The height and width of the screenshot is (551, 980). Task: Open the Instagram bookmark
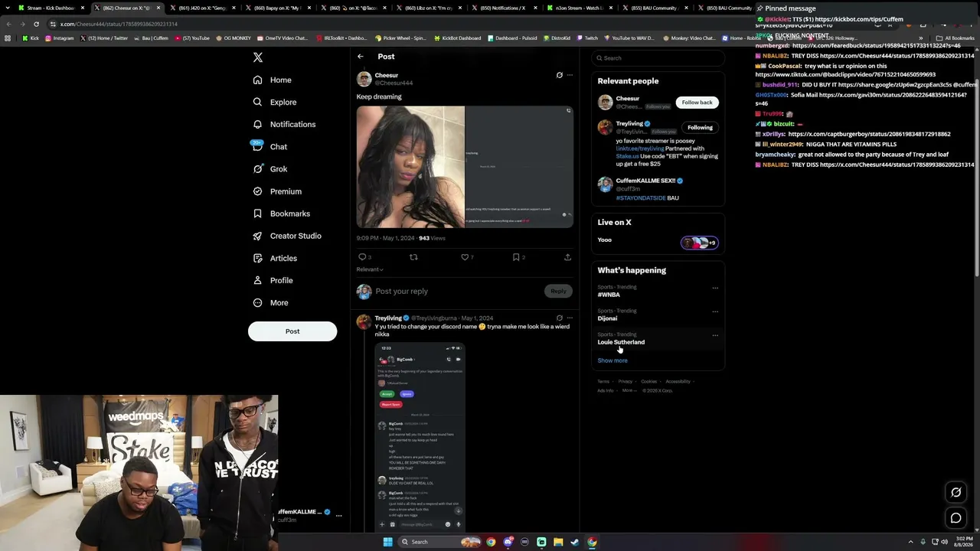60,38
